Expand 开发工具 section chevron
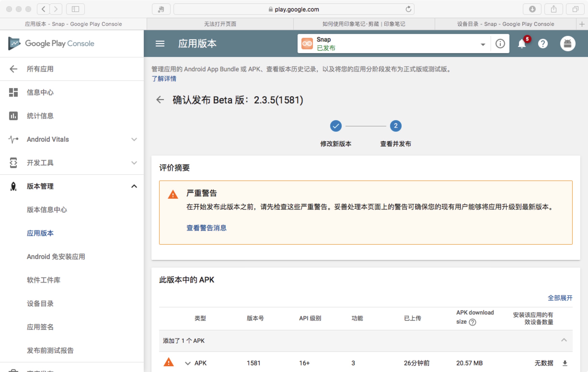This screenshot has width=588, height=372. [134, 163]
